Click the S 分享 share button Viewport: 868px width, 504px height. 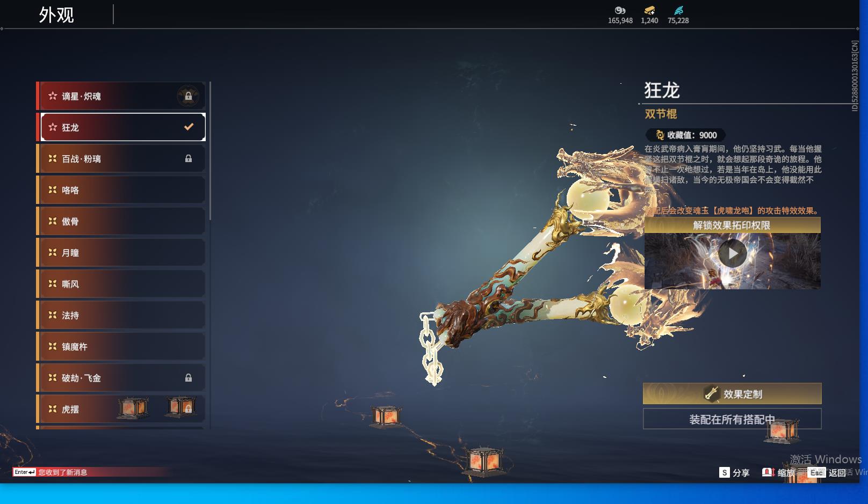734,472
